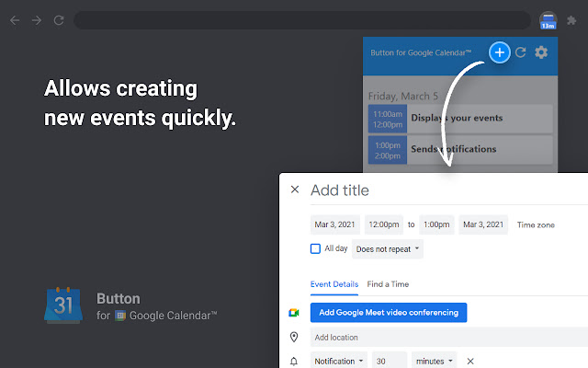The height and width of the screenshot is (368, 588).
Task: Open the browser extensions puzzle icon
Action: click(x=571, y=20)
